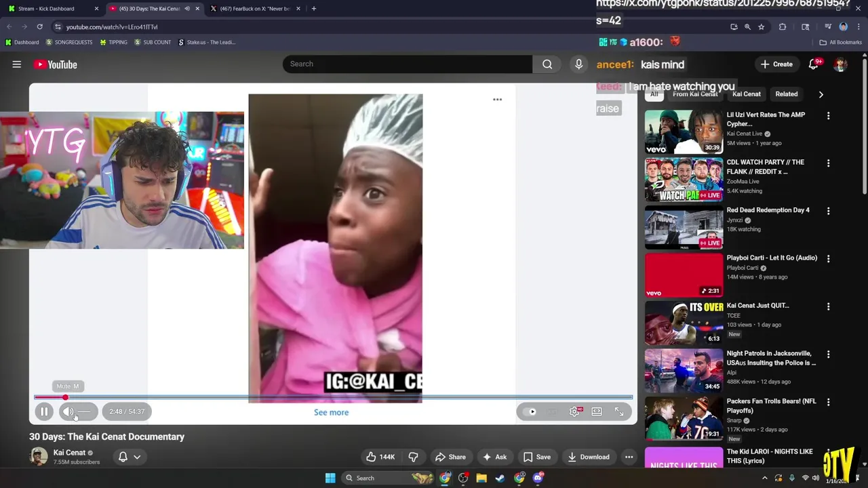Activate voice search microphone icon
868x488 pixels.
point(578,64)
